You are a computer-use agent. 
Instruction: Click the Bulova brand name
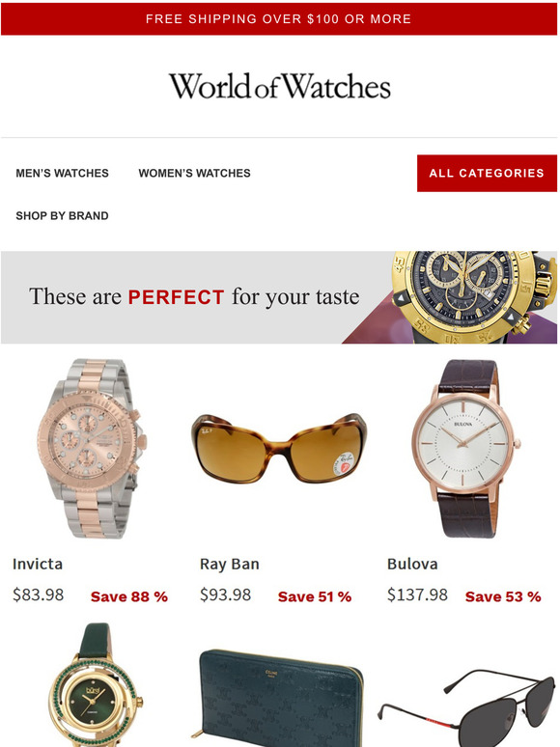click(412, 564)
